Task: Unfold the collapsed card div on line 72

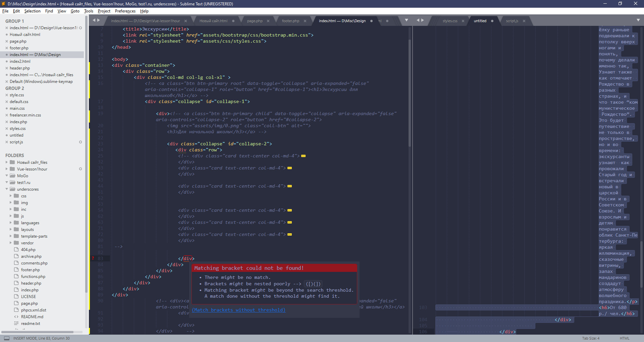Action: click(x=290, y=235)
